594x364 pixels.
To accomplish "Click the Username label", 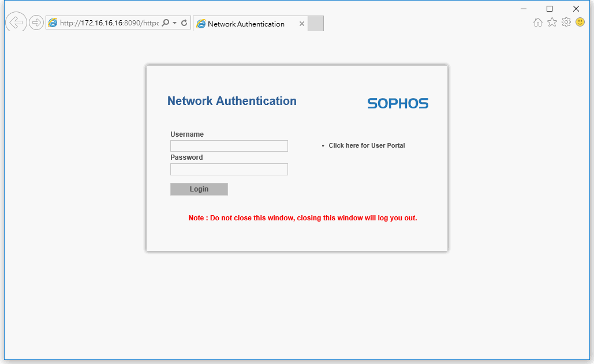I will (x=187, y=134).
